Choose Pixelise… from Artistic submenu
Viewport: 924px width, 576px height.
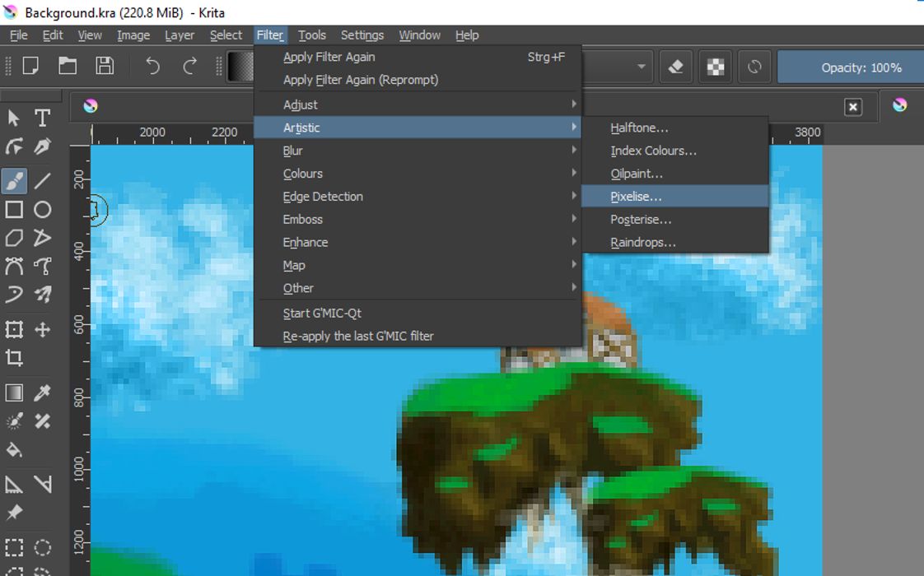[x=636, y=197]
